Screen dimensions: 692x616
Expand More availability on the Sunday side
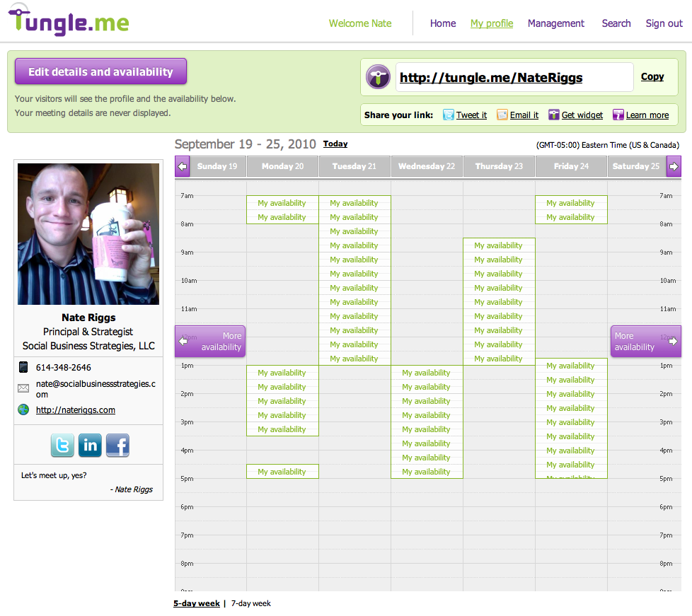point(209,341)
